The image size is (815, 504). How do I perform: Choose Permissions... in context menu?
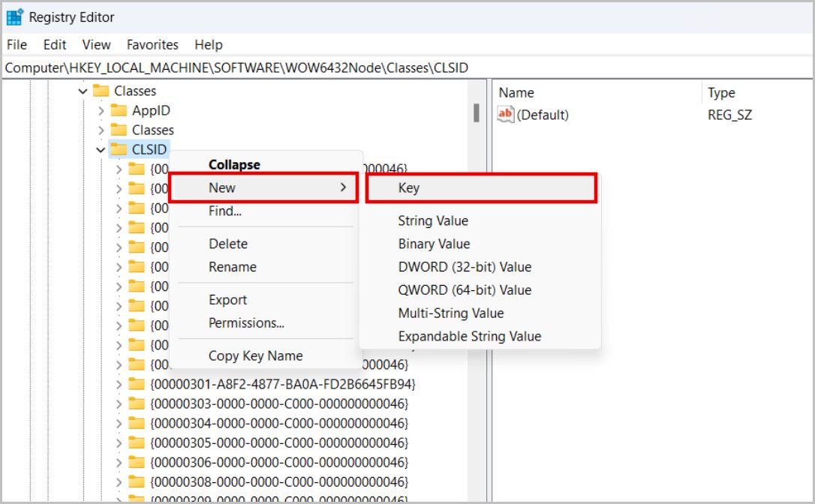click(246, 323)
